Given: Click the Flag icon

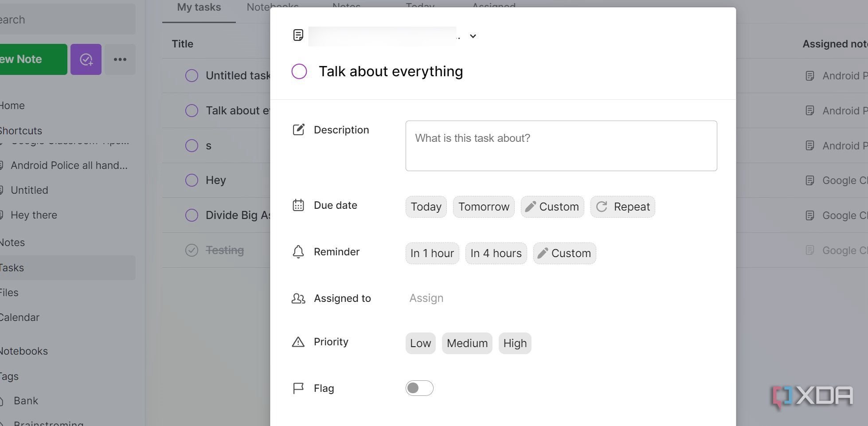Looking at the screenshot, I should click(298, 388).
